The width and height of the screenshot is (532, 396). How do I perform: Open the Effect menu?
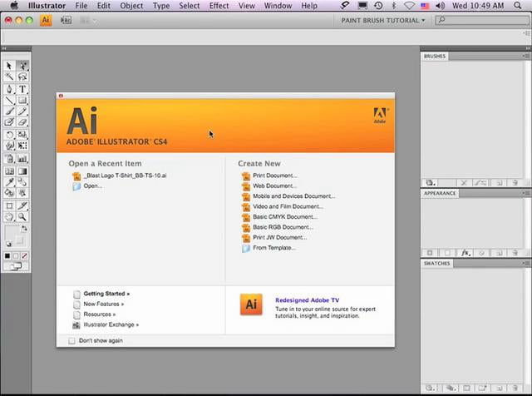click(x=219, y=6)
